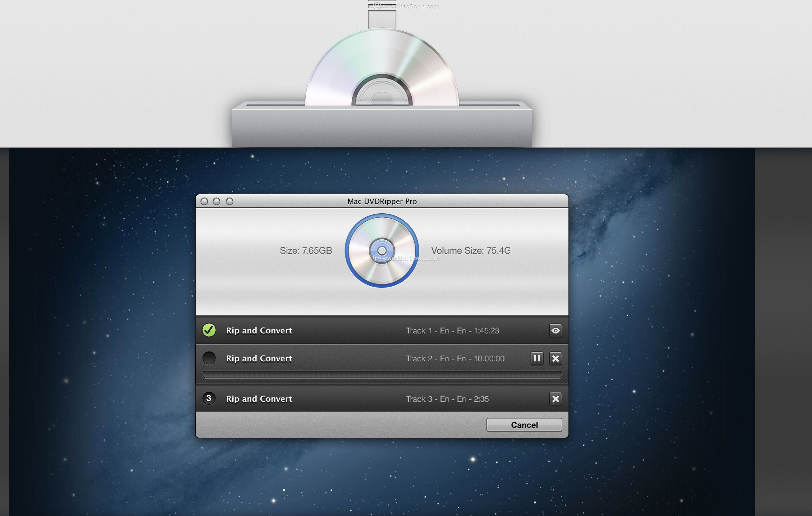812x516 pixels.
Task: Click the 'Mac DVDRipper Pro' window title
Action: click(x=382, y=201)
